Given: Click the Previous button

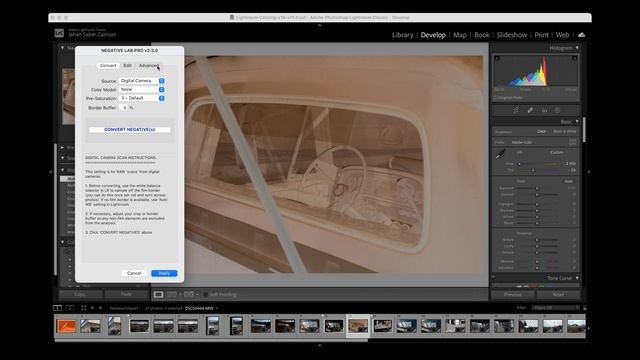Looking at the screenshot, I should click(x=513, y=294).
